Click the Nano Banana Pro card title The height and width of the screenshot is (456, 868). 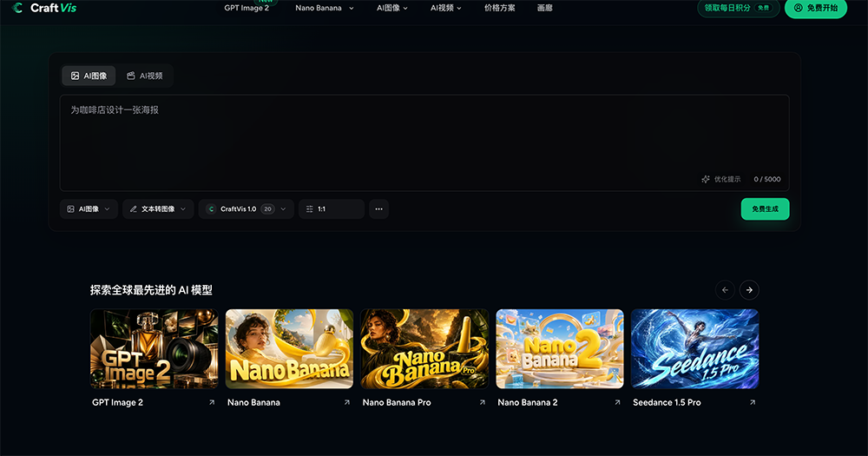[397, 403]
